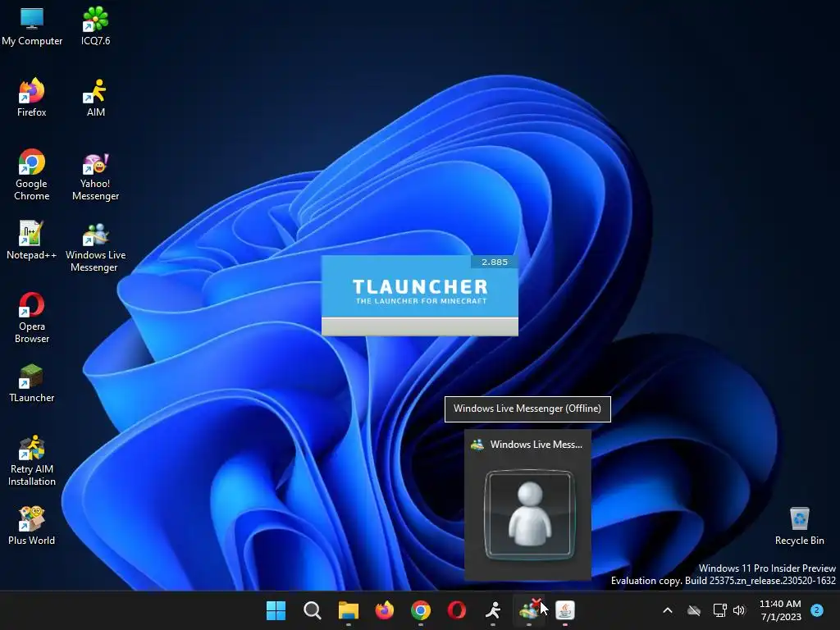This screenshot has height=630, width=840.
Task: Launch Firefox from the taskbar
Action: click(384, 610)
